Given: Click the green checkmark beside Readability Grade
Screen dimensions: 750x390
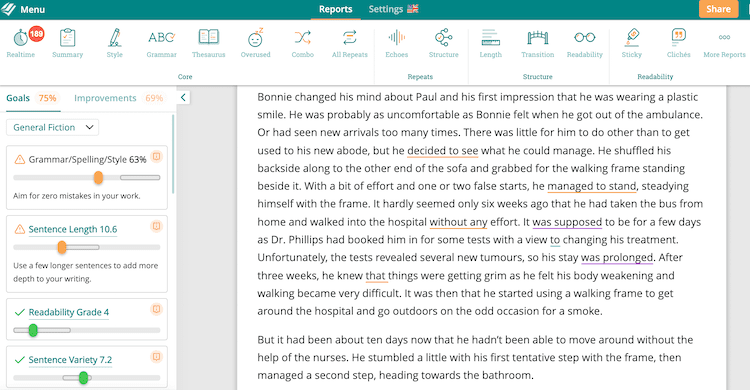Looking at the screenshot, I should [x=20, y=312].
